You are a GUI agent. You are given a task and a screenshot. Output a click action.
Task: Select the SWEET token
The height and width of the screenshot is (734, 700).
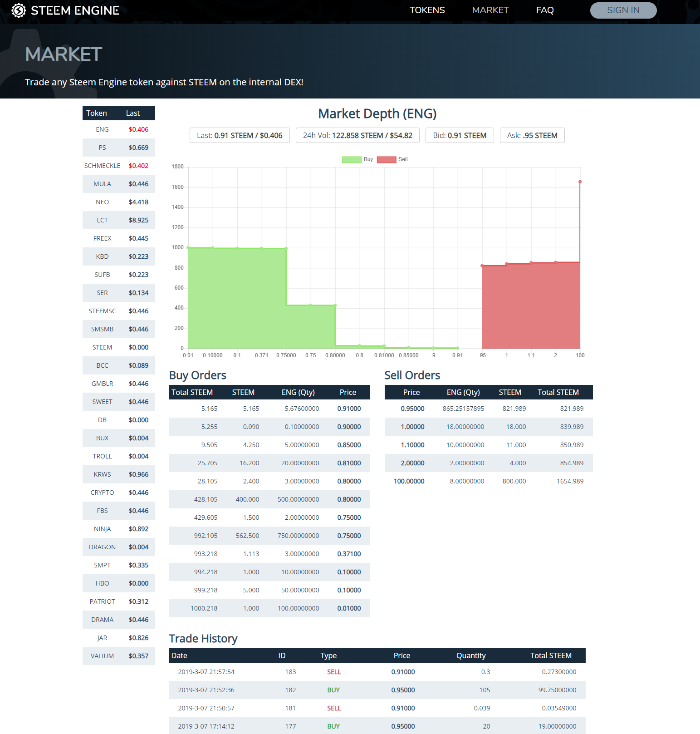point(119,402)
